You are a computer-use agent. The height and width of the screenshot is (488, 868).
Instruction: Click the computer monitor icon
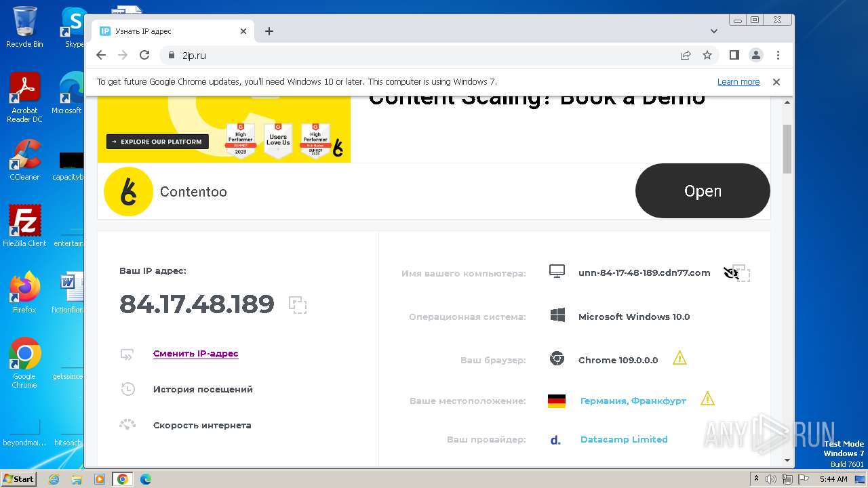557,272
